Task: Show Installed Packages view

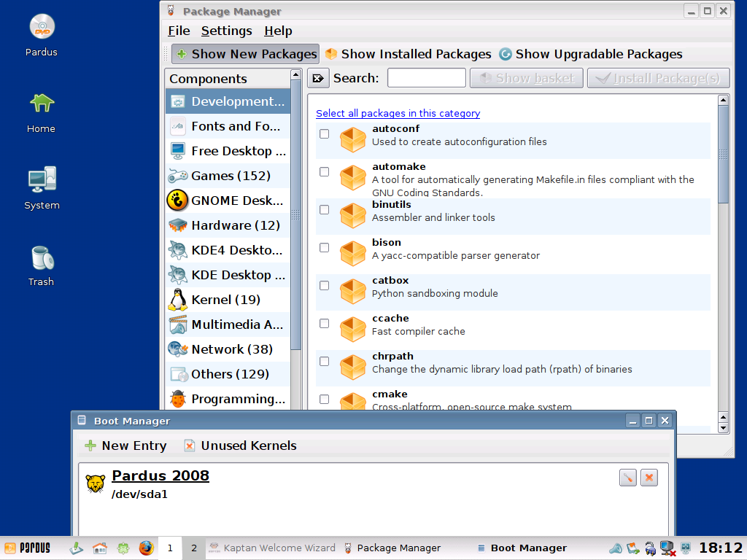Action: tap(408, 54)
